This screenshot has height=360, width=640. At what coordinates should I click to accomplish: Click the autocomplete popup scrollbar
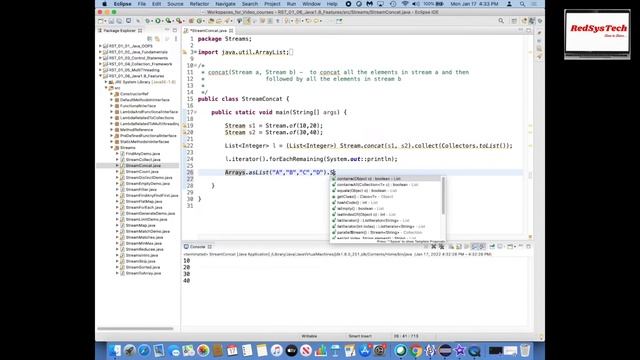click(443, 196)
